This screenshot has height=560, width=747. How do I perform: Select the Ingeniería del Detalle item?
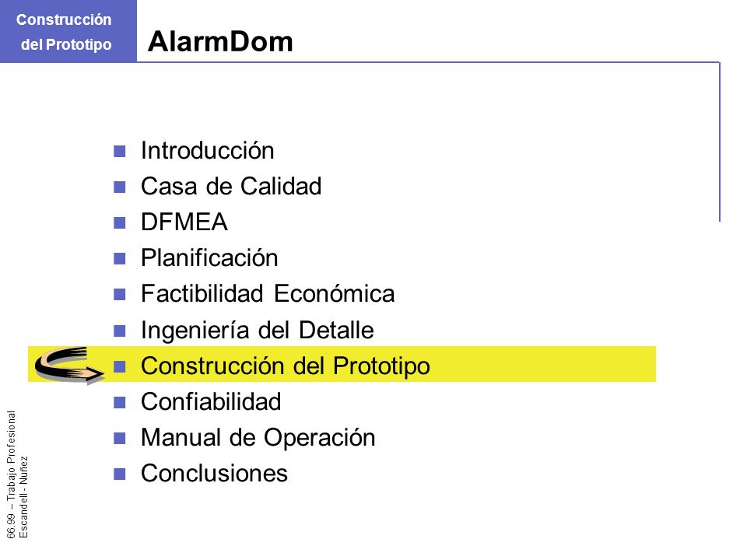(x=258, y=330)
